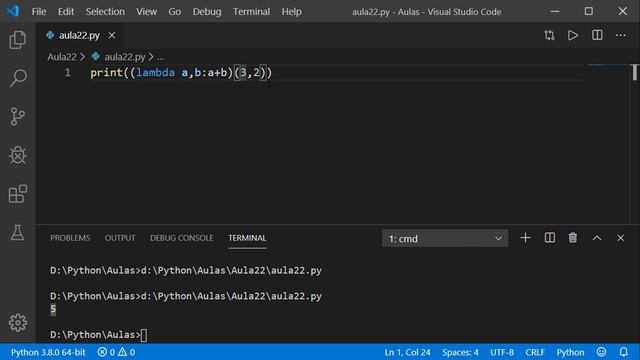
Task: Open the Selection menu
Action: 105,11
